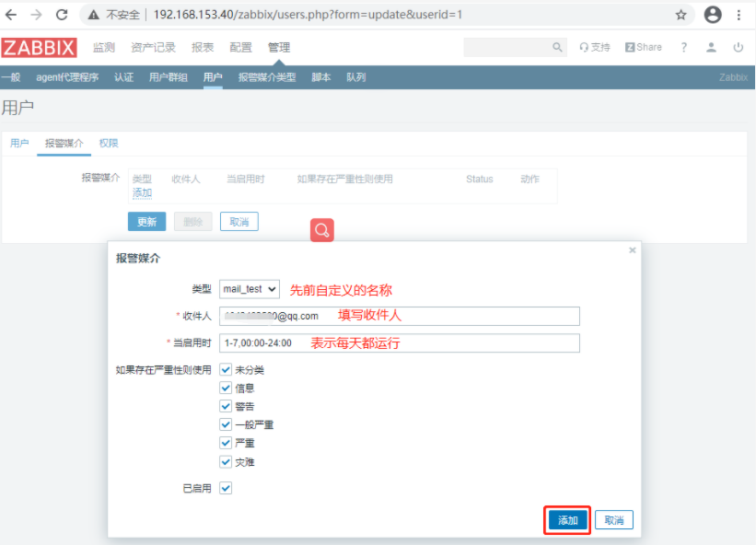This screenshot has width=756, height=545.
Task: Switch to the 权限 form tab
Action: 109,143
